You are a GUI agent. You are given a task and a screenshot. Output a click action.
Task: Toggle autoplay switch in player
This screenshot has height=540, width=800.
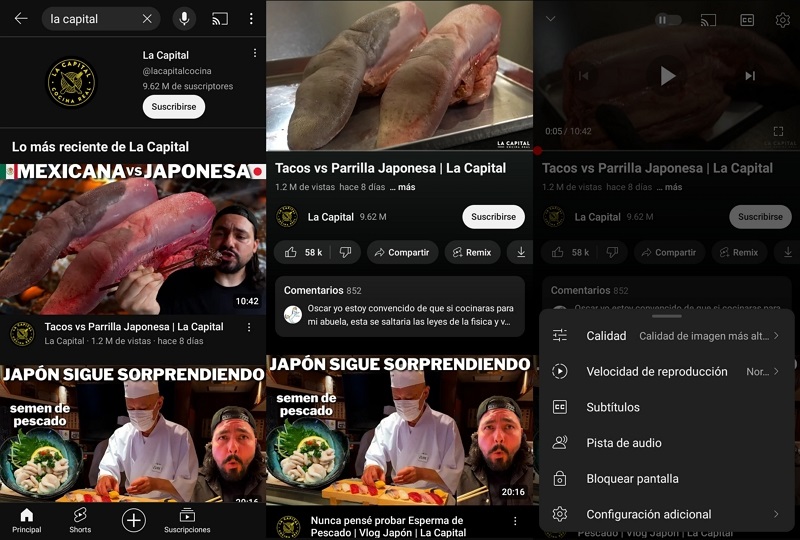click(668, 20)
